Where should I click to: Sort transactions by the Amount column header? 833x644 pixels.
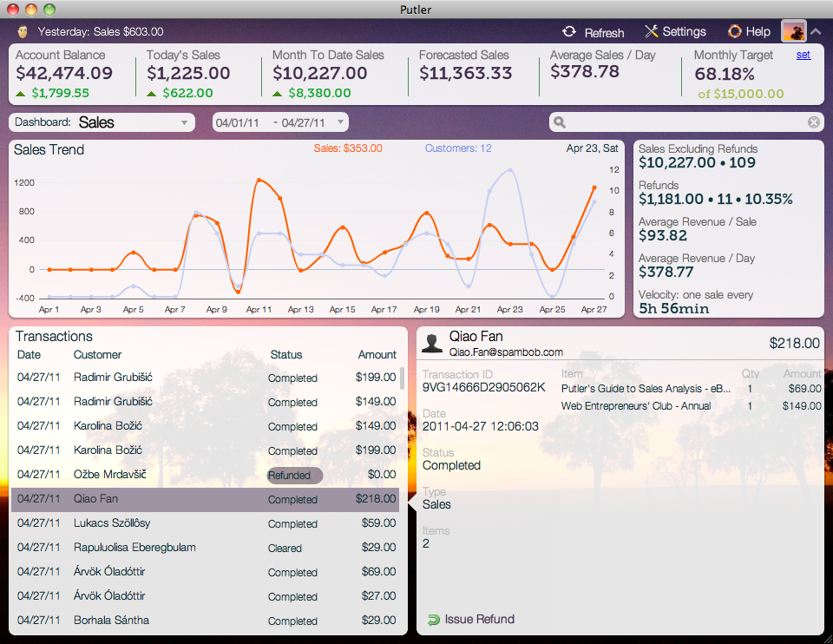(x=377, y=355)
